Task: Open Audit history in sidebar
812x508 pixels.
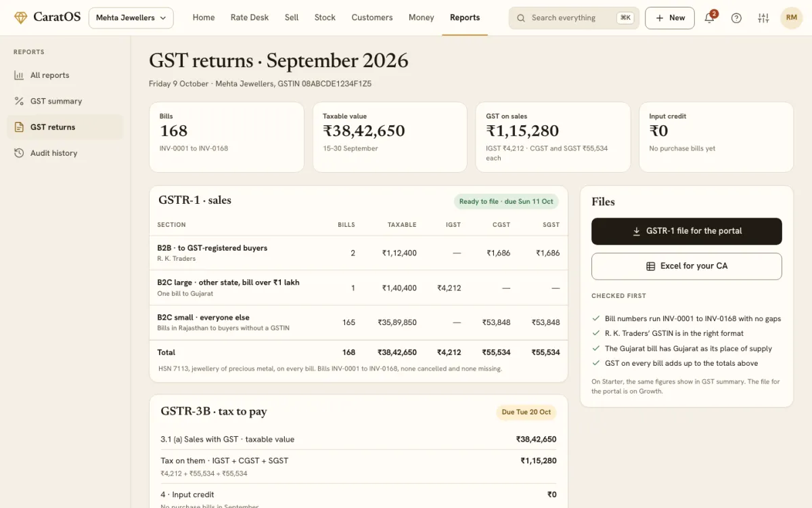Action: coord(65,153)
